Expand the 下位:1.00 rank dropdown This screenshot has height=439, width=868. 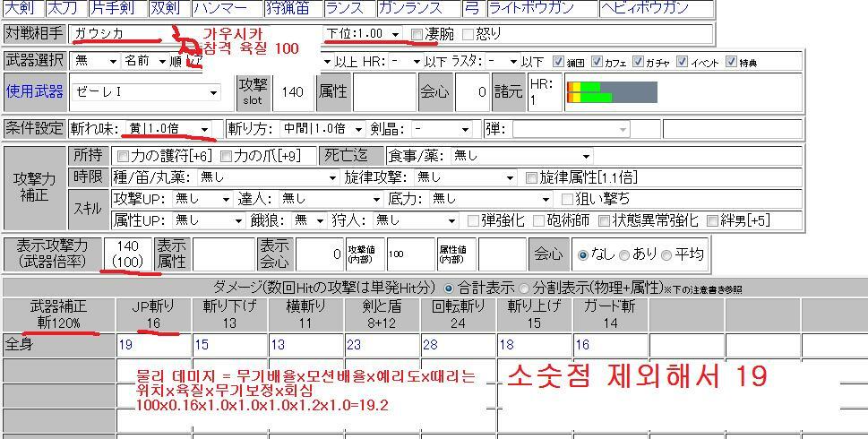click(x=363, y=34)
